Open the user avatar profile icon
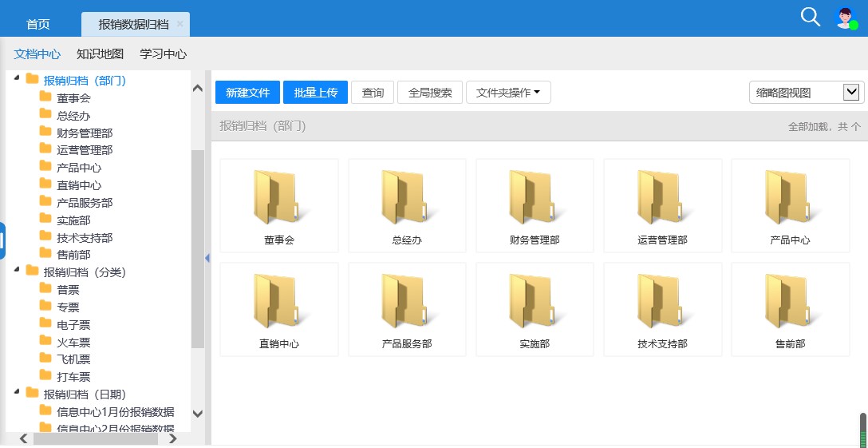 click(846, 18)
